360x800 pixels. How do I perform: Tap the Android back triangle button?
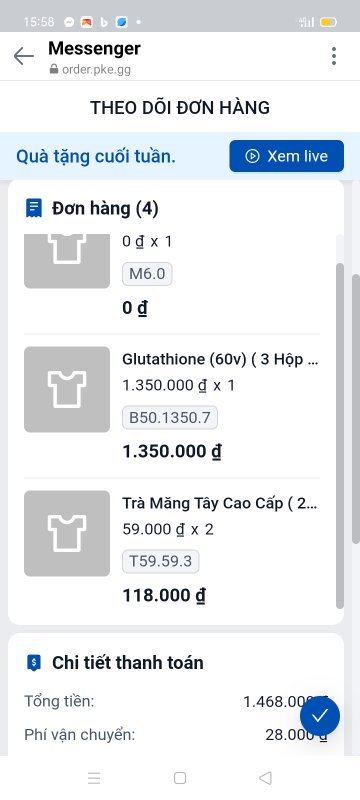coord(265,778)
